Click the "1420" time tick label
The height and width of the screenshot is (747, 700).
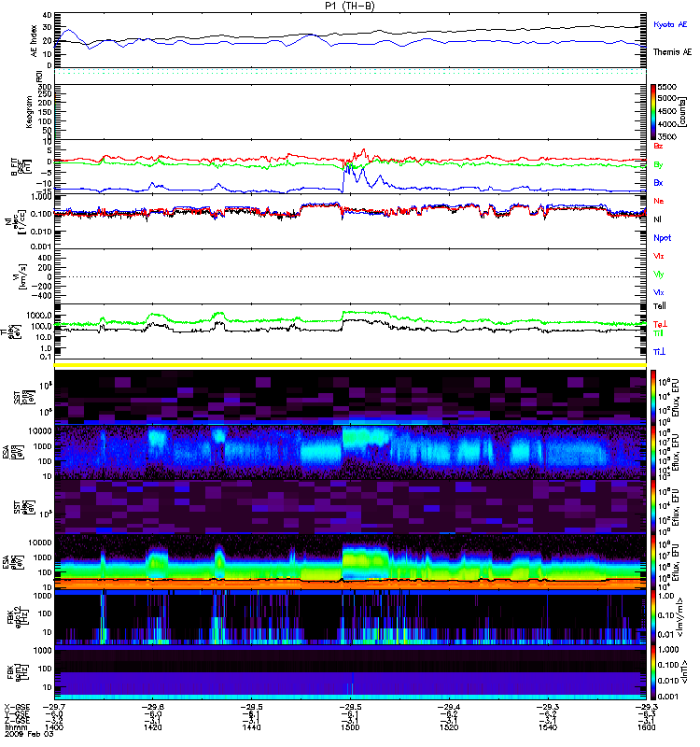click(152, 727)
